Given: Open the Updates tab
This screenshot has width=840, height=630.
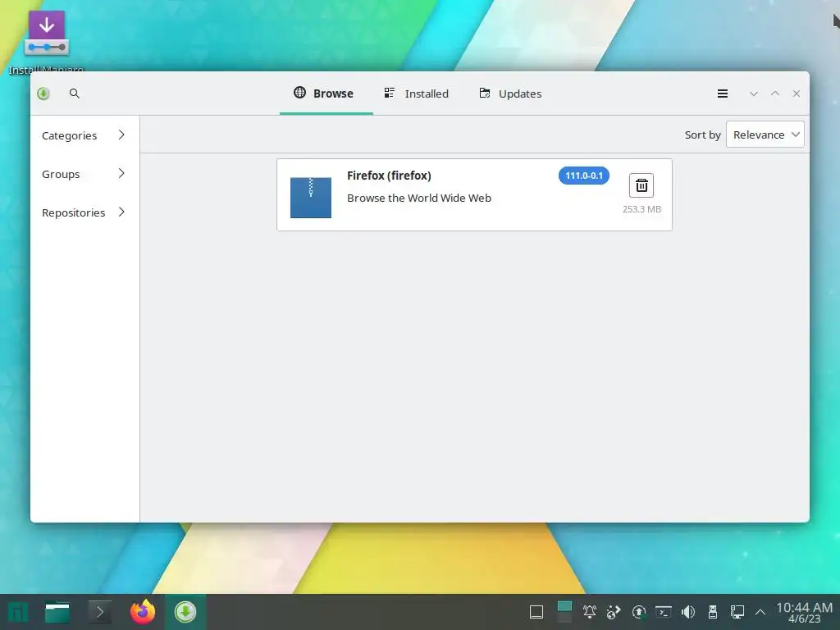Looking at the screenshot, I should coord(510,94).
